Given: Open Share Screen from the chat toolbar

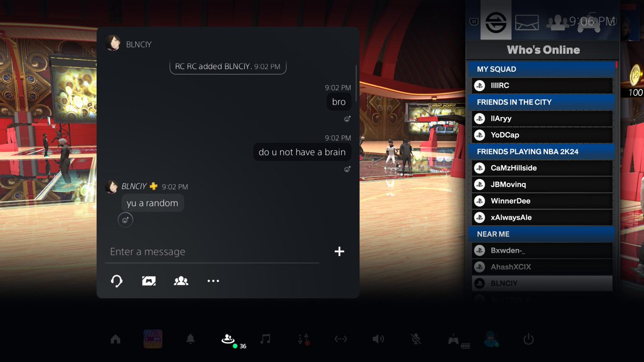Looking at the screenshot, I should [149, 280].
